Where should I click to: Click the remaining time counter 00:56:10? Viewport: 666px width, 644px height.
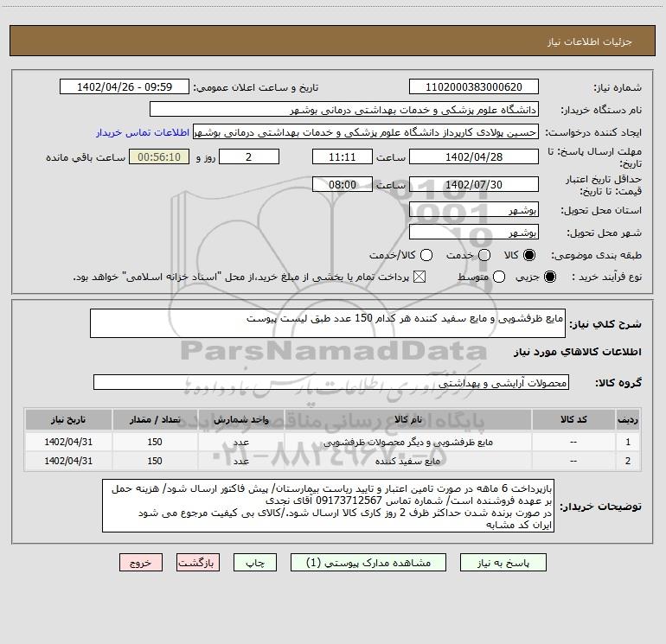[x=159, y=156]
